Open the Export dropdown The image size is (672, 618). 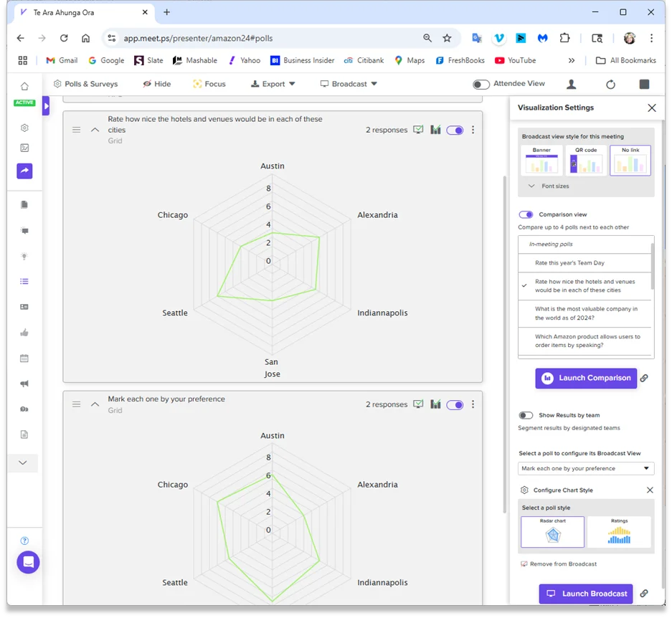click(x=273, y=84)
